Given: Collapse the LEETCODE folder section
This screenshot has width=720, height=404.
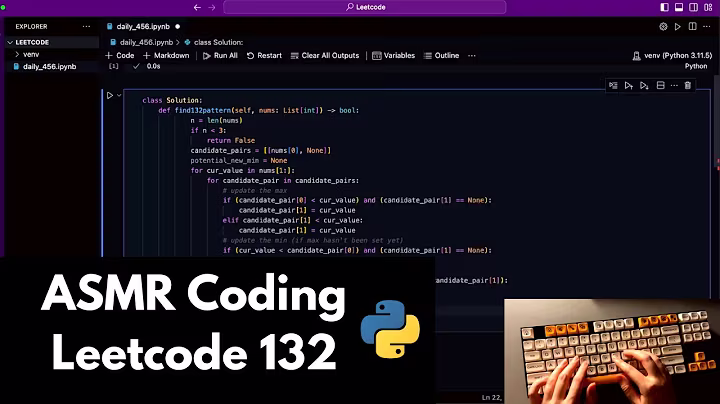Looking at the screenshot, I should (x=52, y=42).
